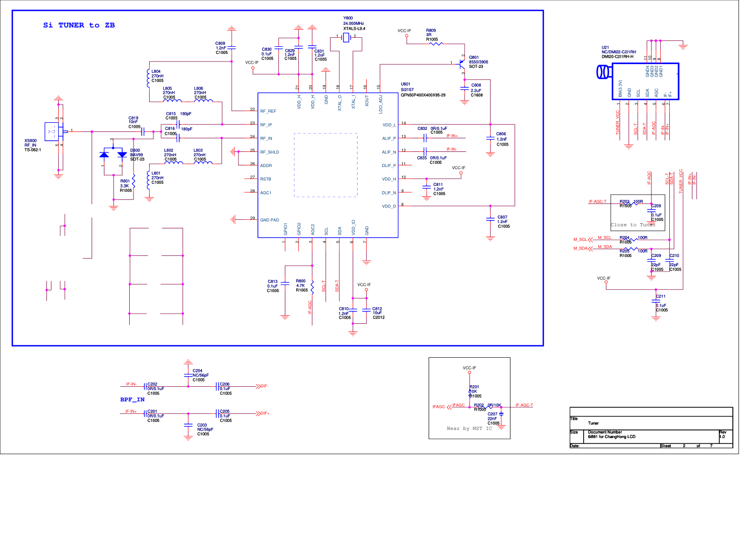
Task: Click inductor label L804
Action: 156,72
